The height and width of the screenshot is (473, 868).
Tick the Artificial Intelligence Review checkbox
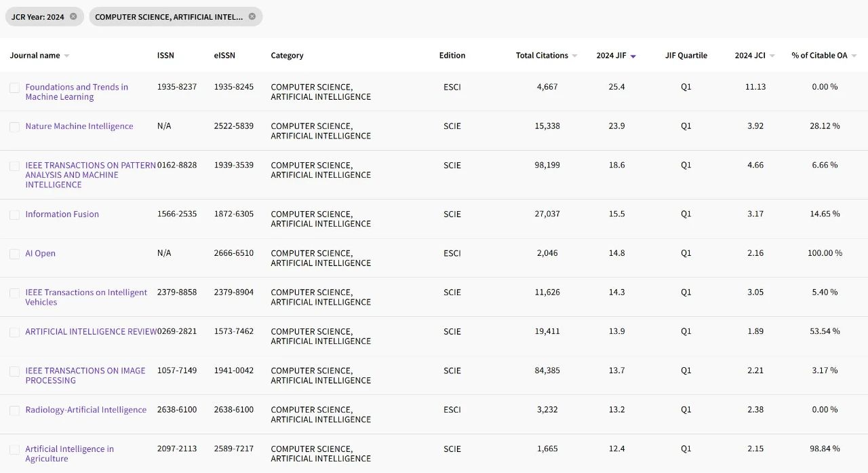coord(14,333)
